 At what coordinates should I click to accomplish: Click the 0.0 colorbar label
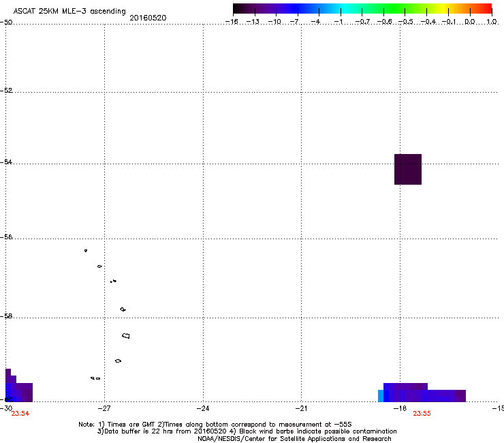coord(470,22)
